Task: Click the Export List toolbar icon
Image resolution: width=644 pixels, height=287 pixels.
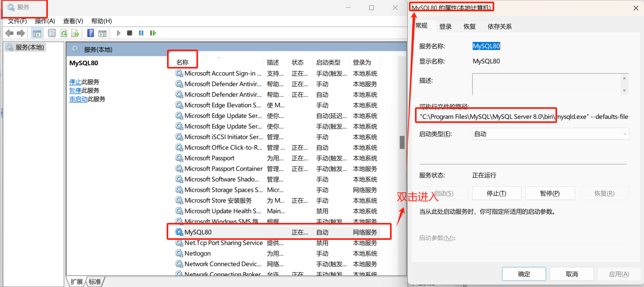Action: (x=75, y=33)
